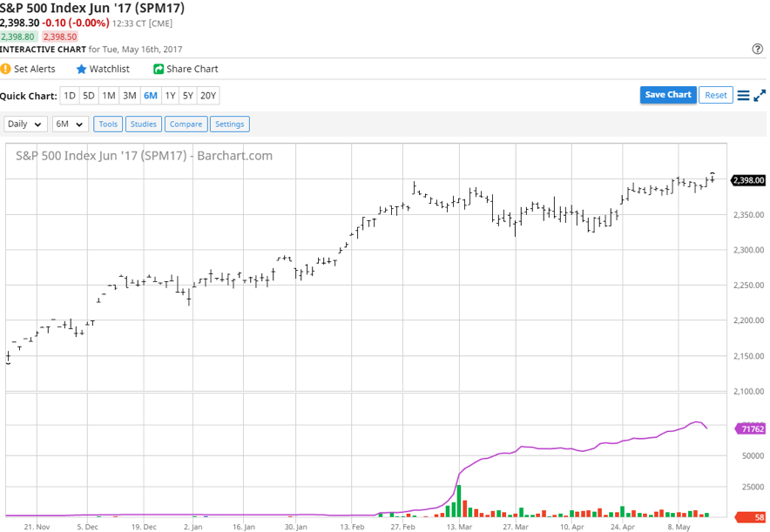This screenshot has width=770, height=532.
Task: Click the green 2,398.80 bid price
Action: (x=18, y=37)
